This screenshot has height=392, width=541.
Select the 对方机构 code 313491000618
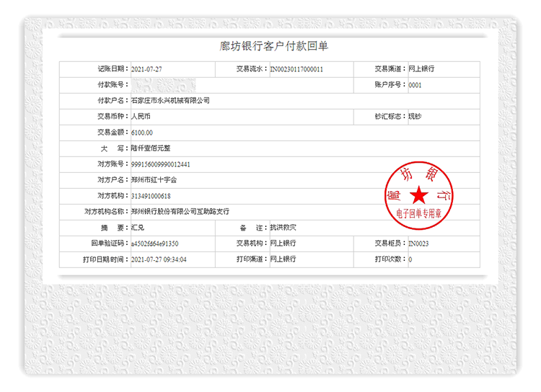coord(151,195)
